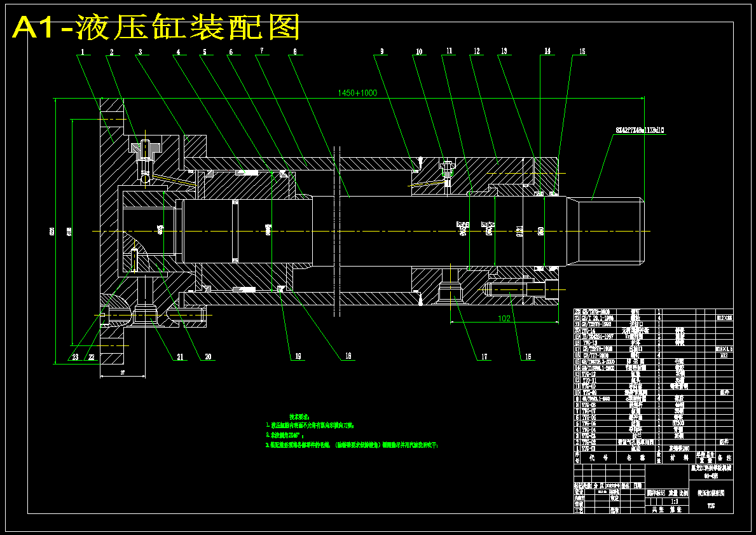
Task: Select the 'M18×1.5' remark cell
Action: tap(724, 349)
